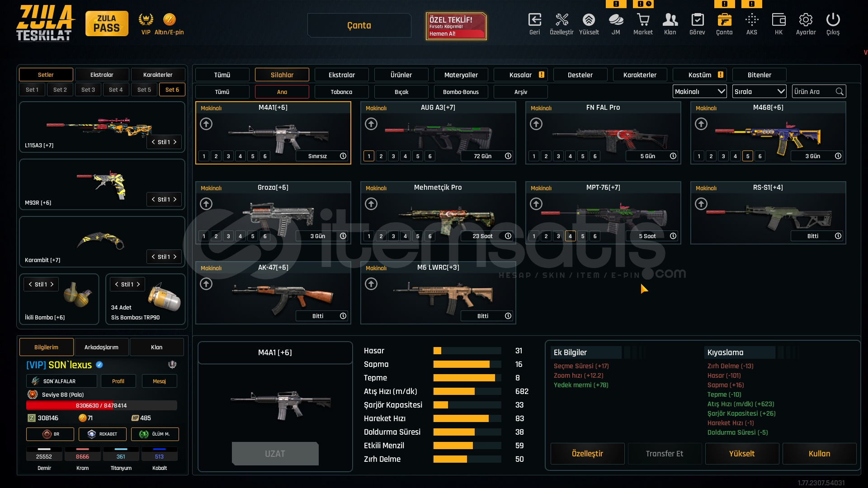Open the HK wallet icon
This screenshot has width=868, height=488.
(x=778, y=20)
